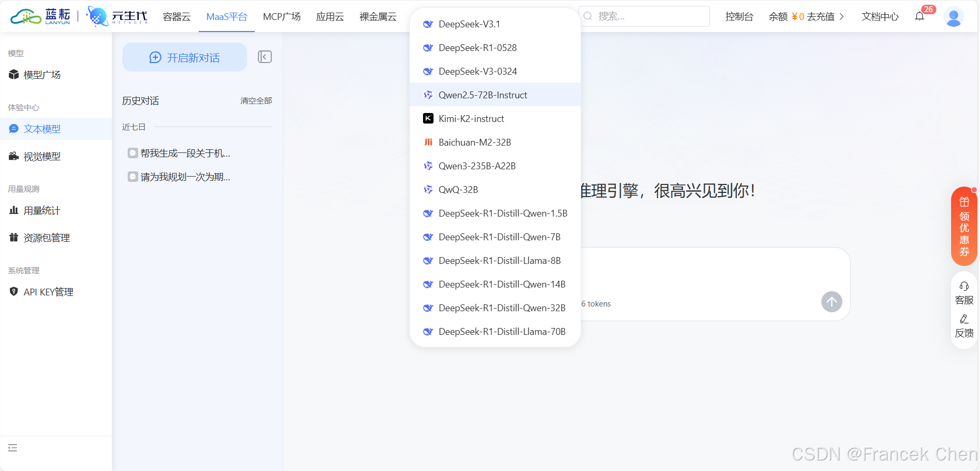Pick Kimi-K2-instruct in the dropdown
The width and height of the screenshot is (980, 471).
(495, 118)
